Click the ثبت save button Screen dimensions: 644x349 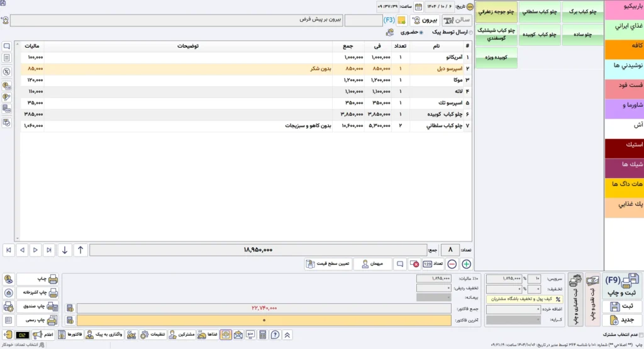pos(621,306)
